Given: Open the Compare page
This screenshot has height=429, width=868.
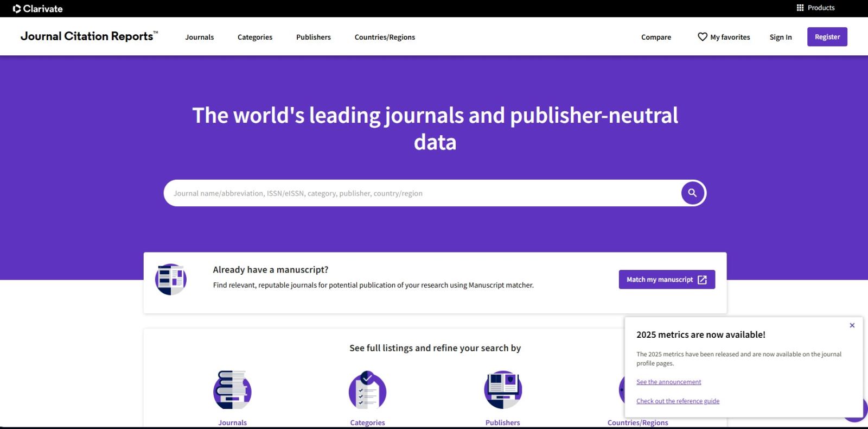Looking at the screenshot, I should tap(656, 37).
